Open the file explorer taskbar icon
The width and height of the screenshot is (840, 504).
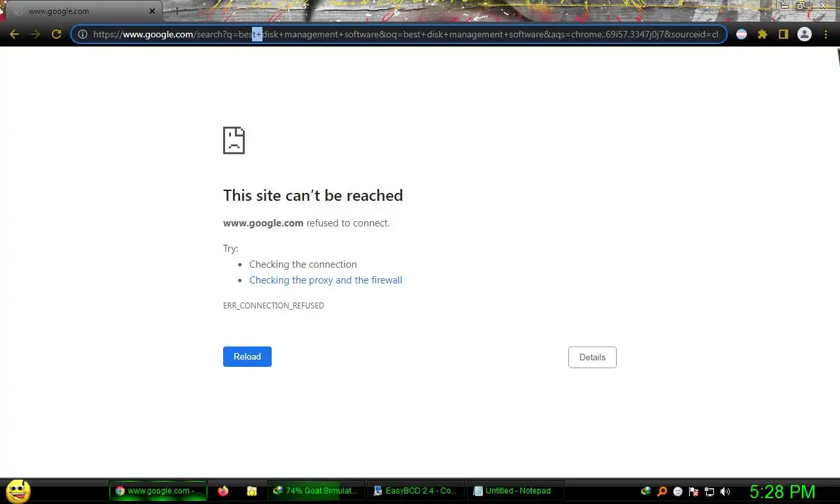[x=252, y=491]
